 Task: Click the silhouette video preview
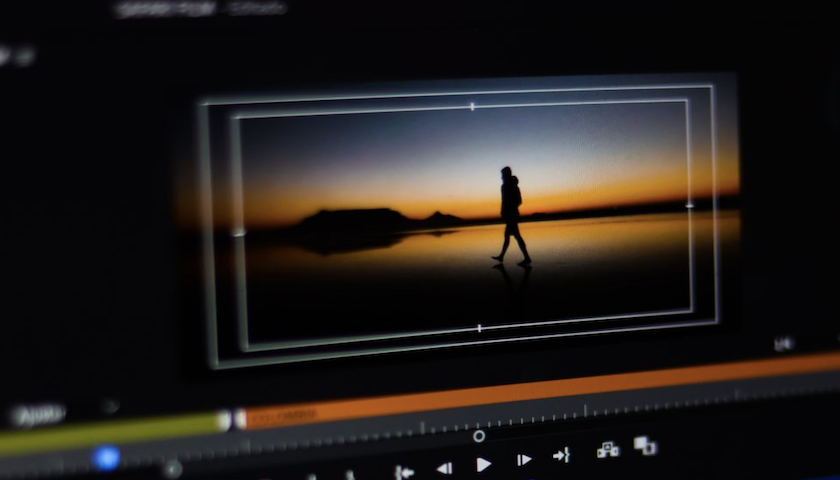point(465,221)
